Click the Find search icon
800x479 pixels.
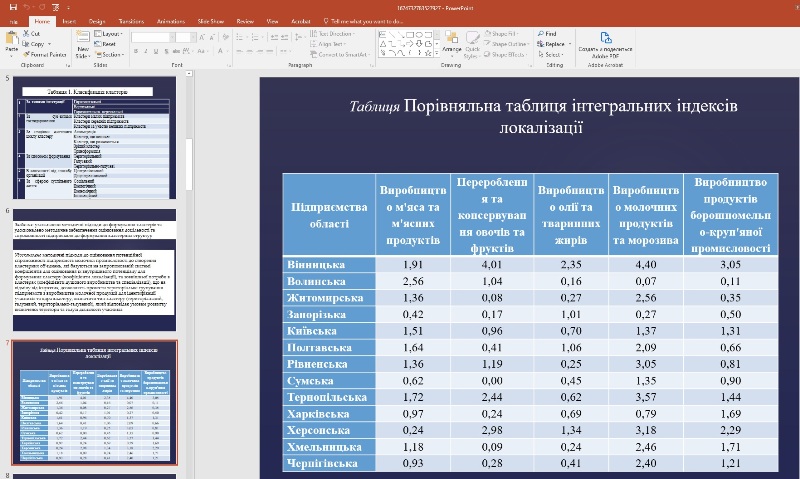(x=541, y=33)
